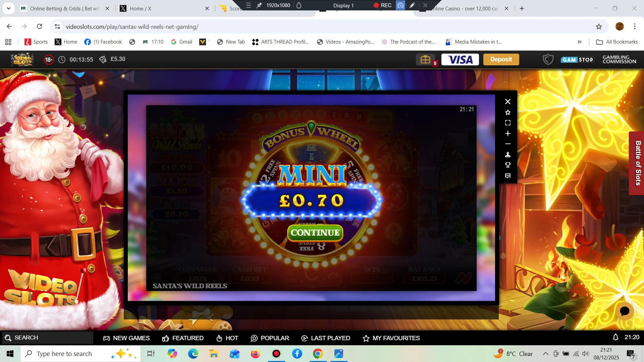The width and height of the screenshot is (644, 362).
Task: Open the chat message icon in game sidebar
Action: pyautogui.click(x=508, y=176)
